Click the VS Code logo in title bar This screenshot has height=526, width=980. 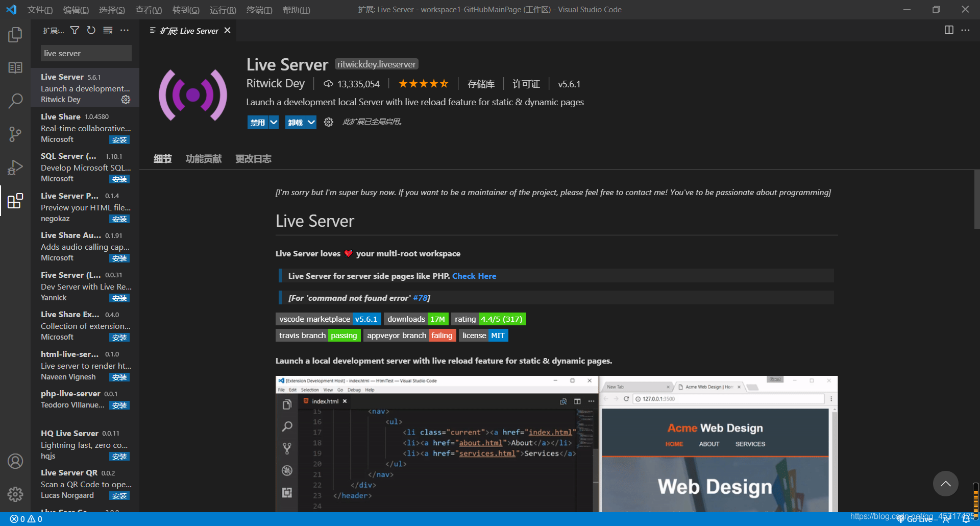pyautogui.click(x=11, y=10)
